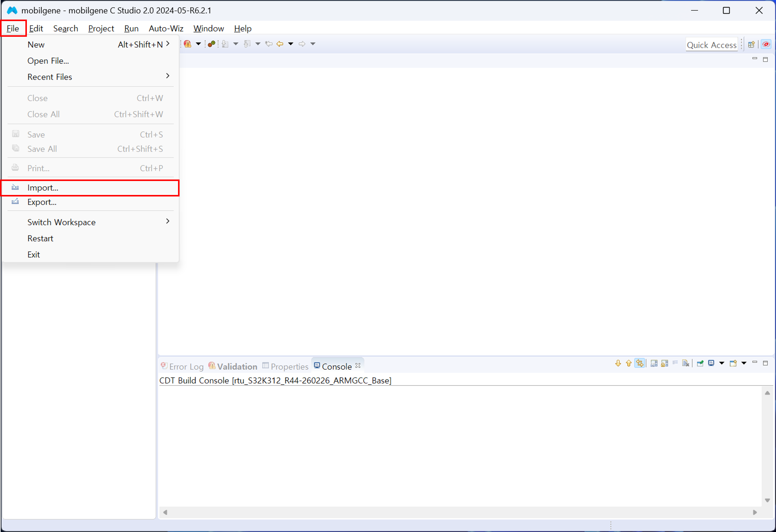This screenshot has width=776, height=532.
Task: Click the Import menu item icon
Action: click(15, 188)
